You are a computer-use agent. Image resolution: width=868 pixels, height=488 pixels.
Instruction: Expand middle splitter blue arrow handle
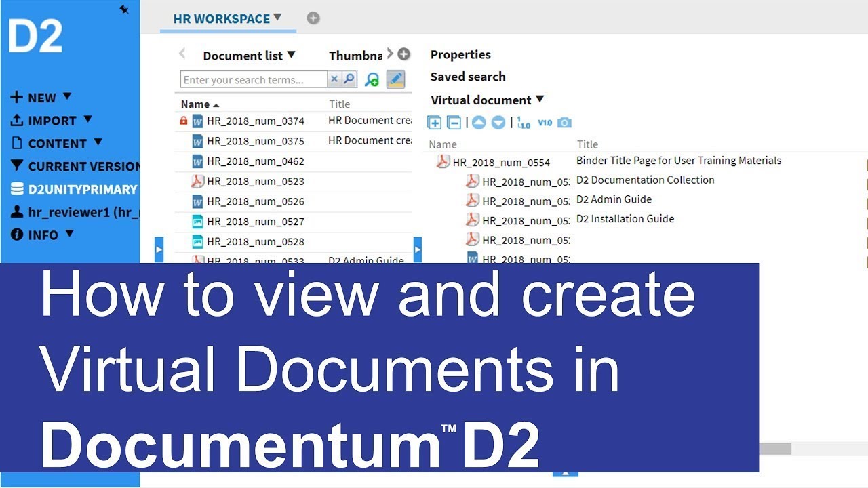(x=418, y=249)
